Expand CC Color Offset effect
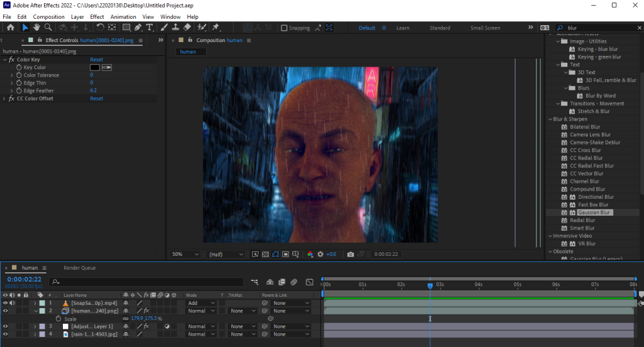Image resolution: width=644 pixels, height=347 pixels. (4, 99)
